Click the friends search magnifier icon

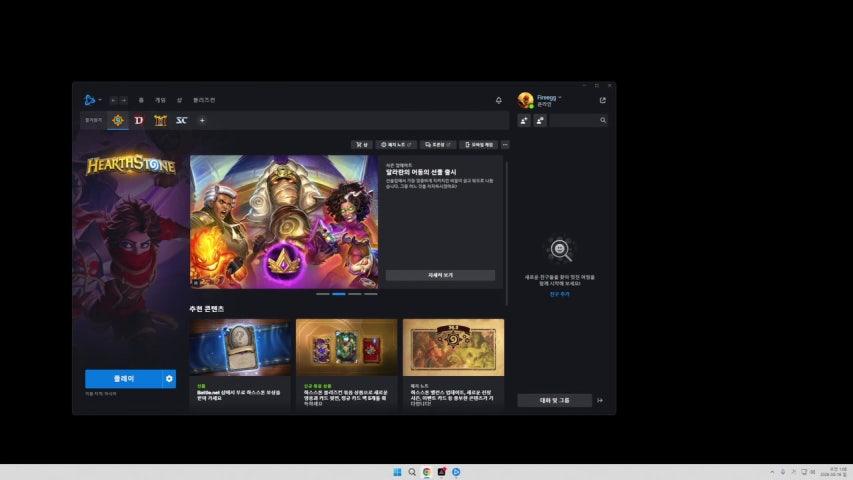603,120
